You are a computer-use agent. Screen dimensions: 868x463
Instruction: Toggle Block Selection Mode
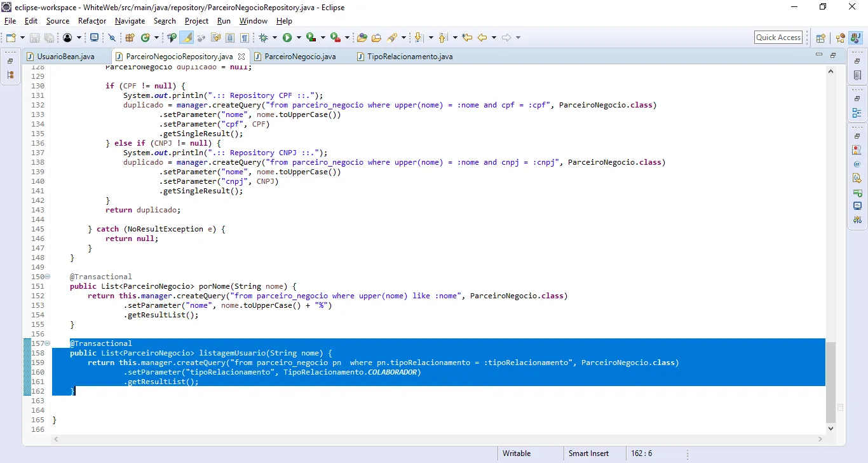tap(230, 38)
